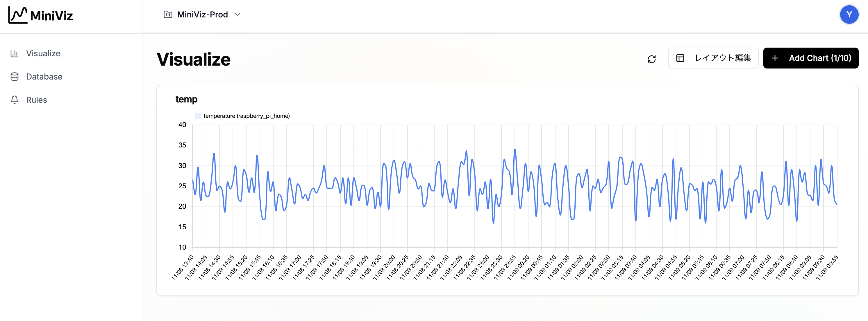Click the layout grid icon beside レイアウト編集

[680, 58]
